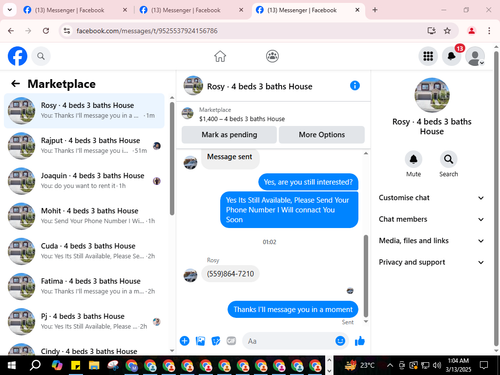Click the phone number message (559)864-7210
The width and height of the screenshot is (500, 375).
(x=230, y=274)
